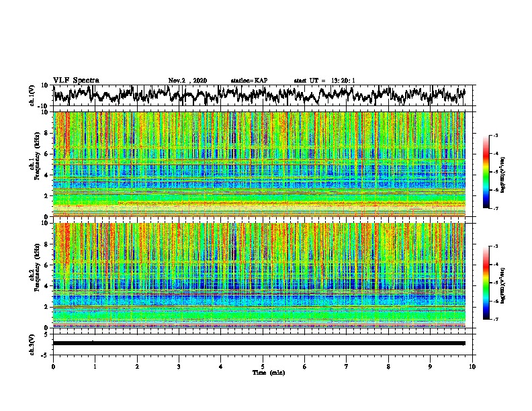Click the "4" kHz tick on ch.1 frequency axis
This screenshot has height=411, width=532.
click(47, 175)
